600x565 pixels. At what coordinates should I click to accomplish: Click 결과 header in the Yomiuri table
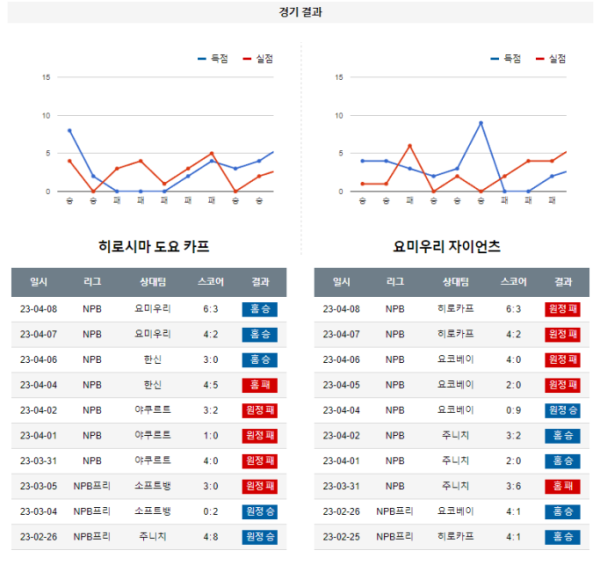pyautogui.click(x=563, y=282)
